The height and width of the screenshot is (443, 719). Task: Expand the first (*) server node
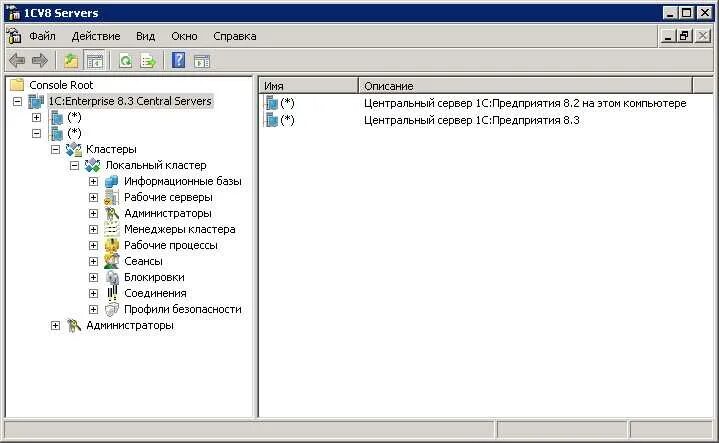[x=36, y=117]
